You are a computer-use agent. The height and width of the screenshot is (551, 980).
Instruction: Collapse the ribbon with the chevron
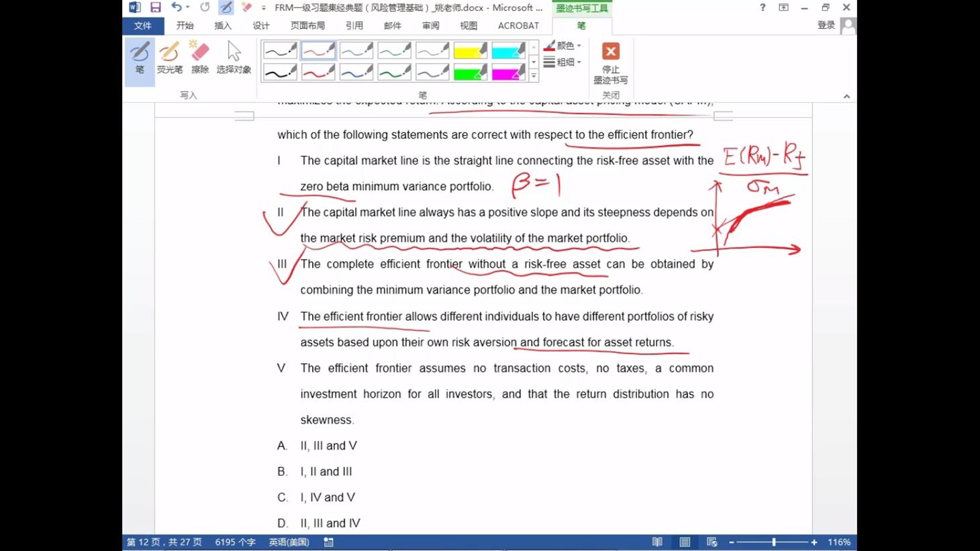click(x=847, y=96)
